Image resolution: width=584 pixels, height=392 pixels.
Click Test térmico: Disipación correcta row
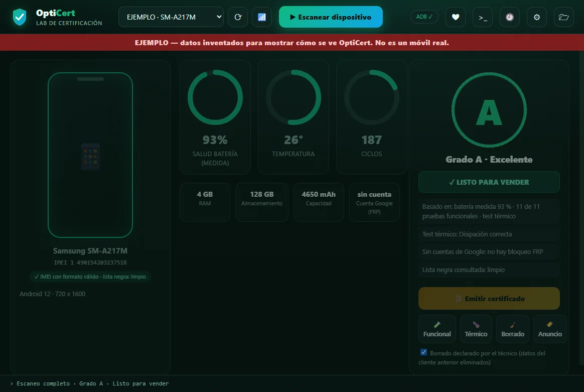[489, 234]
